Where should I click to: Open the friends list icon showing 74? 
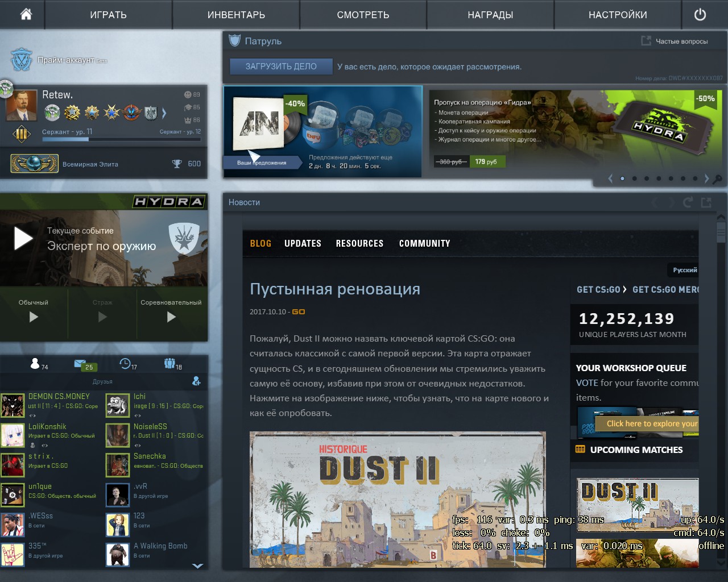[35, 364]
